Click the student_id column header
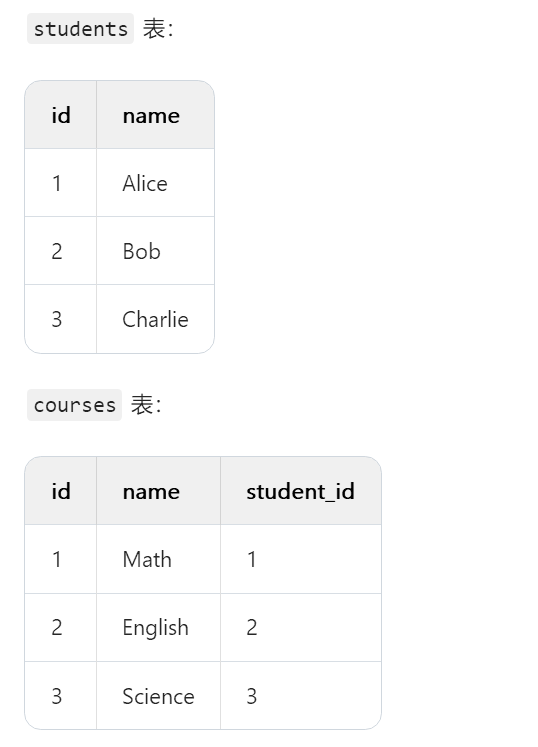Image resolution: width=538 pixels, height=747 pixels. coord(301,491)
